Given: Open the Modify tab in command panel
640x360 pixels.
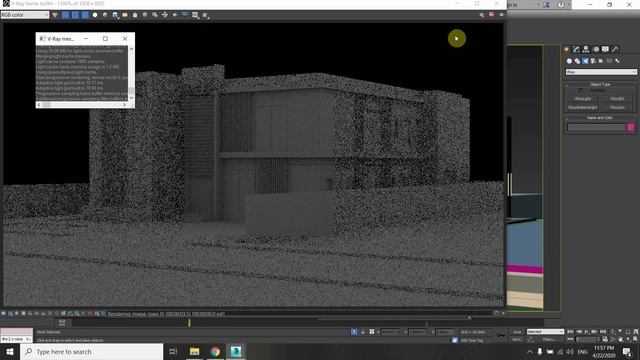Looking at the screenshot, I should click(576, 49).
